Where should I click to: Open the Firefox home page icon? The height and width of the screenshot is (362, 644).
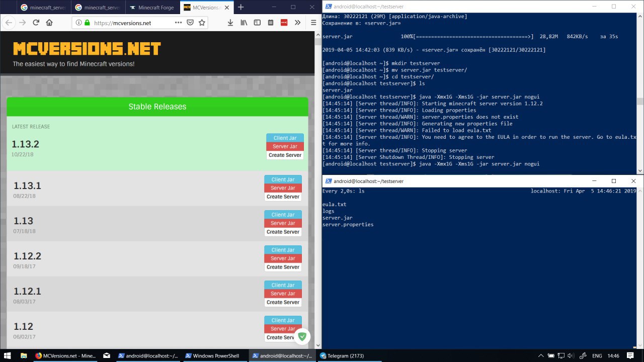(49, 23)
